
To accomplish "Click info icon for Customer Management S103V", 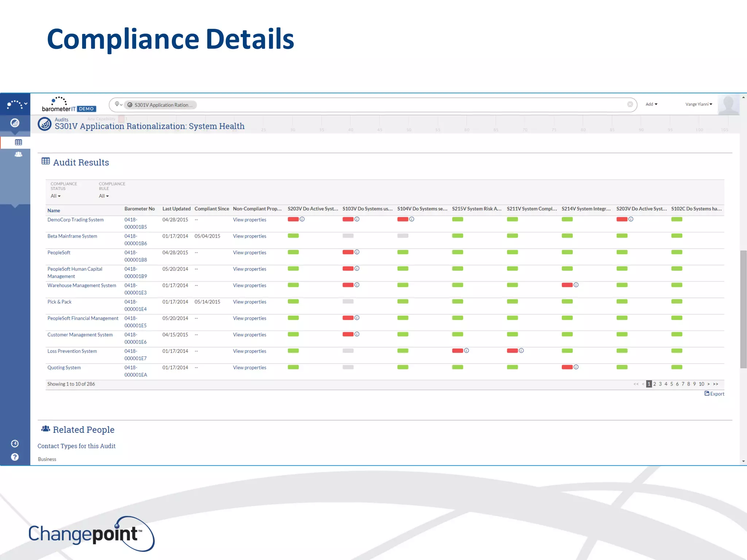I will click(x=357, y=334).
